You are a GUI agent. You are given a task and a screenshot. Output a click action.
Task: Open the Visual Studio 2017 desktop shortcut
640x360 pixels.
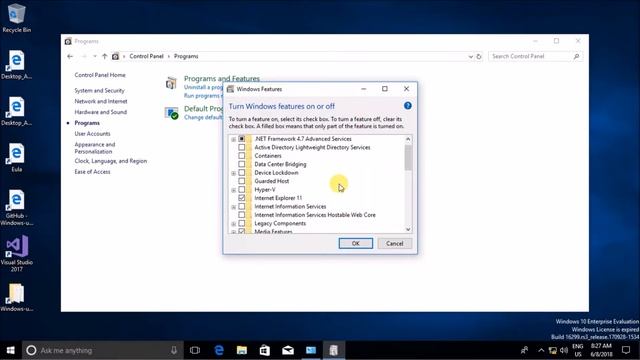click(x=16, y=253)
